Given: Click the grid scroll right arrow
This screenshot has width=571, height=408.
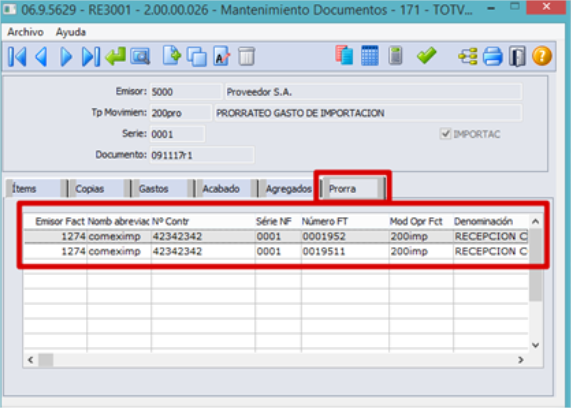Looking at the screenshot, I should (x=521, y=360).
